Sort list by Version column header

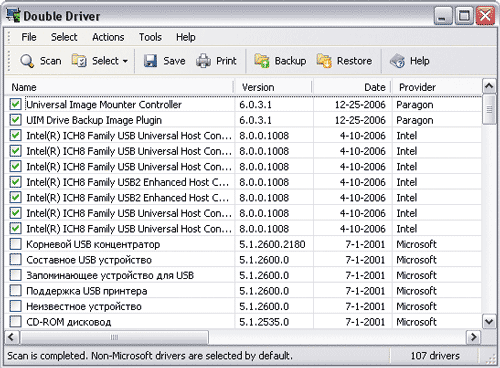click(273, 87)
